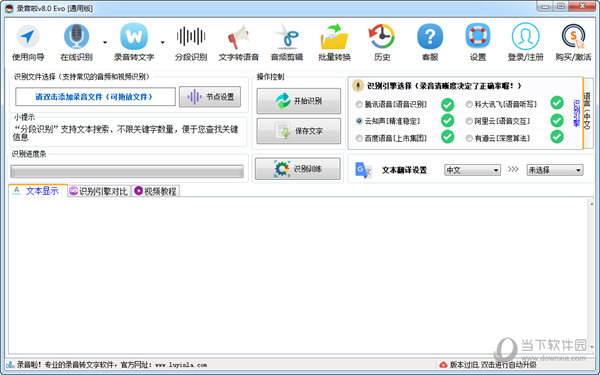This screenshot has height=375, width=600.
Task: Click the Google translate icon beside 文本翻译设置
Action: pyautogui.click(x=363, y=170)
